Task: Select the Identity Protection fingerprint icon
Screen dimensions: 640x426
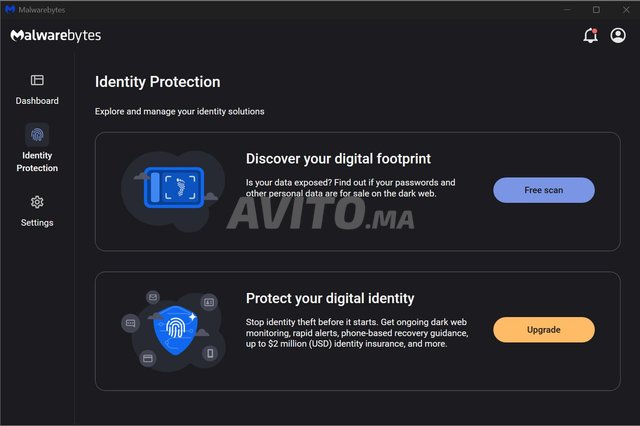Action: point(37,134)
